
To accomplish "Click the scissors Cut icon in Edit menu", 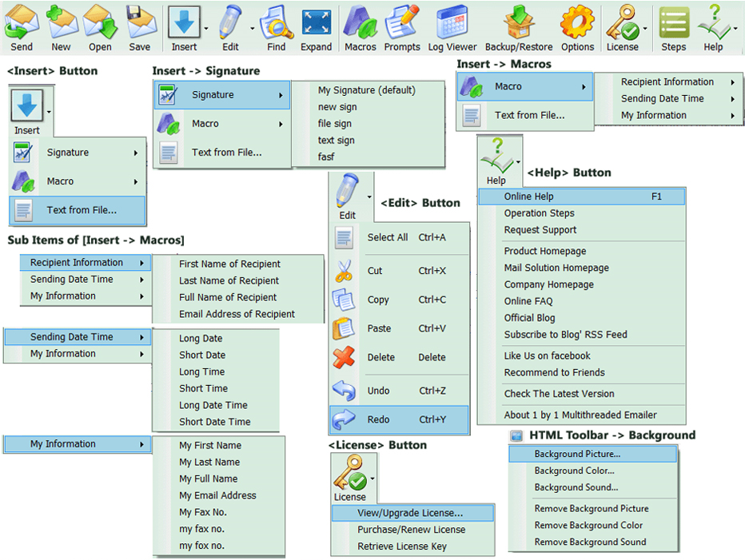I will [x=344, y=271].
